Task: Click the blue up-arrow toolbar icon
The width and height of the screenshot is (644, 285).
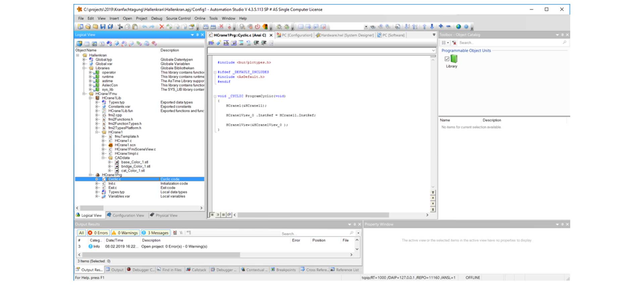Action: pyautogui.click(x=424, y=26)
